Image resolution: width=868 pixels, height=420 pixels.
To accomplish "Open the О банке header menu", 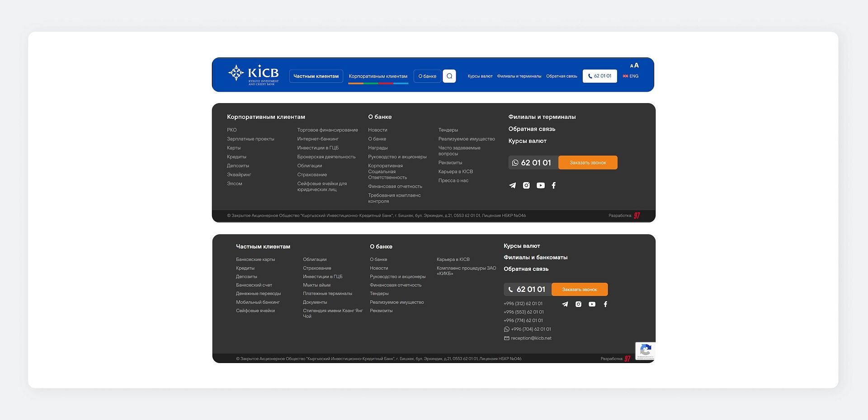I will (427, 76).
